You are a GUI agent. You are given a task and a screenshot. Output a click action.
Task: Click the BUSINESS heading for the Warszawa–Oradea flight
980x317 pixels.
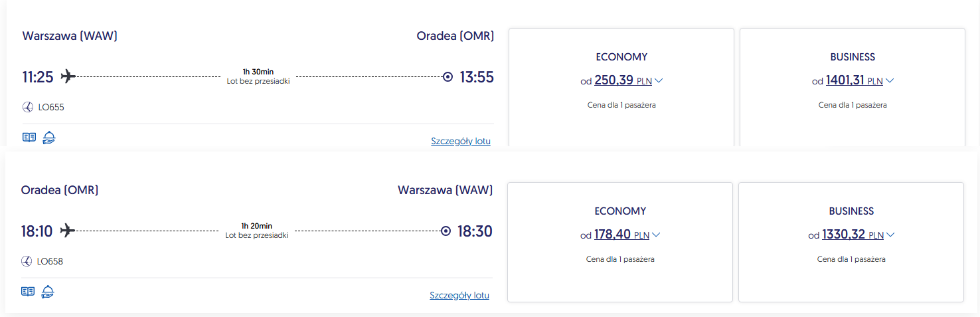point(853,57)
